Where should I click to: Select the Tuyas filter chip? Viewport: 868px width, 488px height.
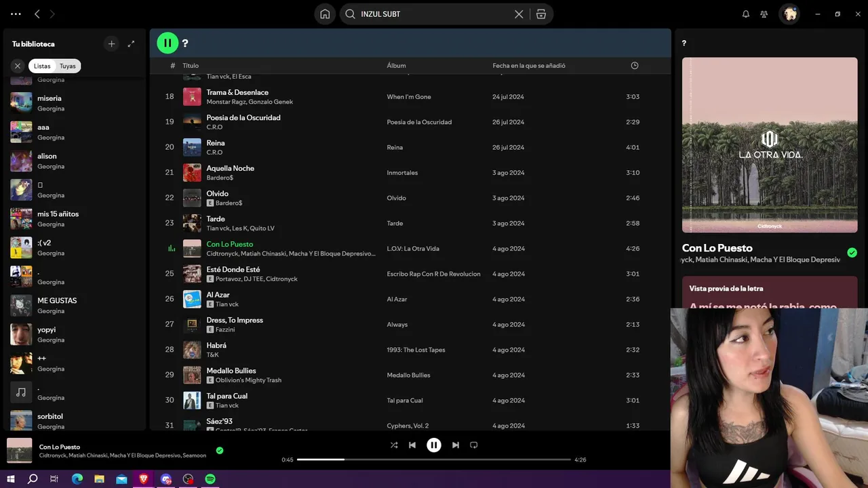(x=67, y=66)
